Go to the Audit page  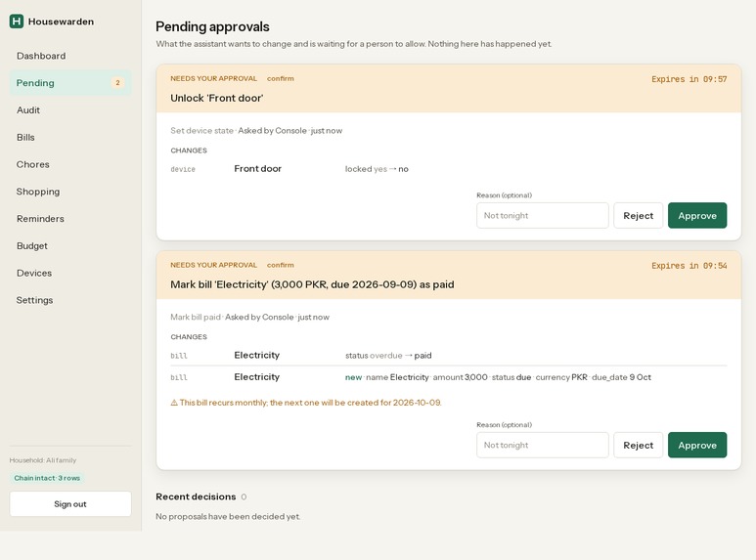[x=70, y=109]
